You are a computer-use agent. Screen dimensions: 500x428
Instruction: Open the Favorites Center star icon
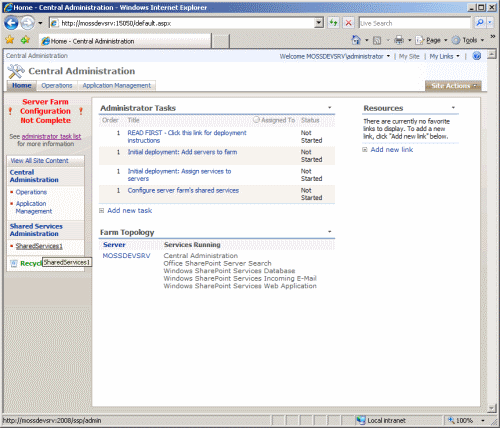coord(10,40)
